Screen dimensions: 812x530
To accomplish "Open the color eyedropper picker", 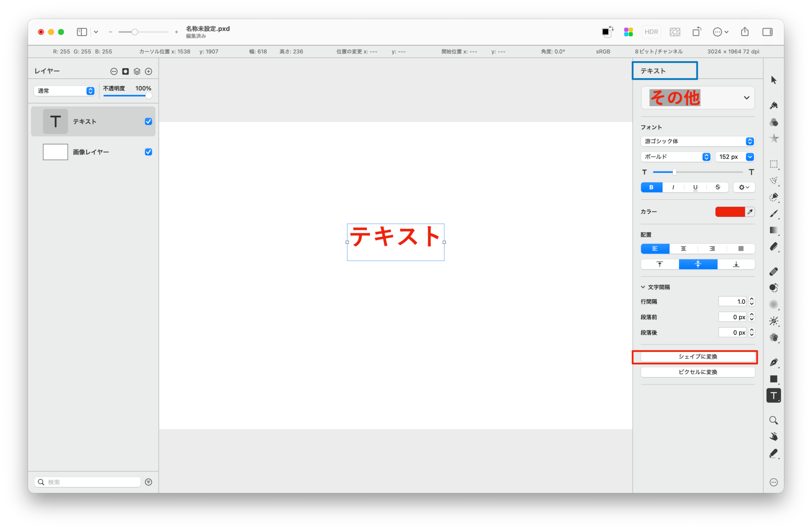I will pyautogui.click(x=750, y=212).
